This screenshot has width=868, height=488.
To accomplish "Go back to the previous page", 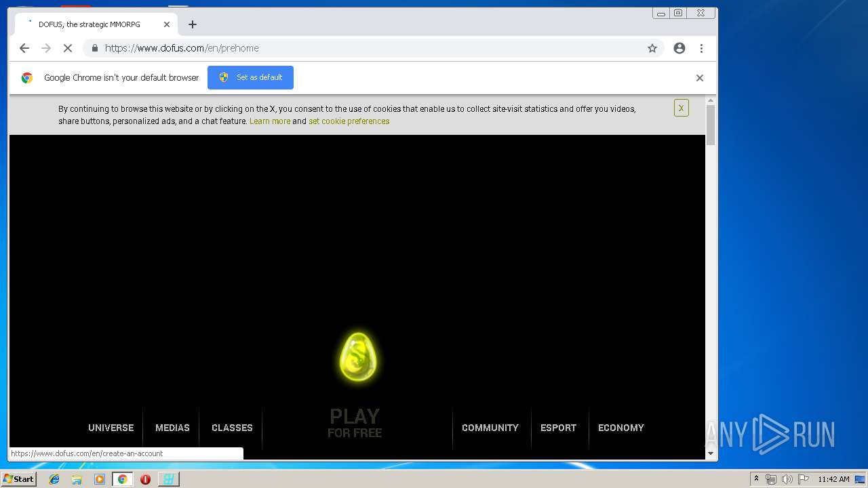I will (x=24, y=48).
